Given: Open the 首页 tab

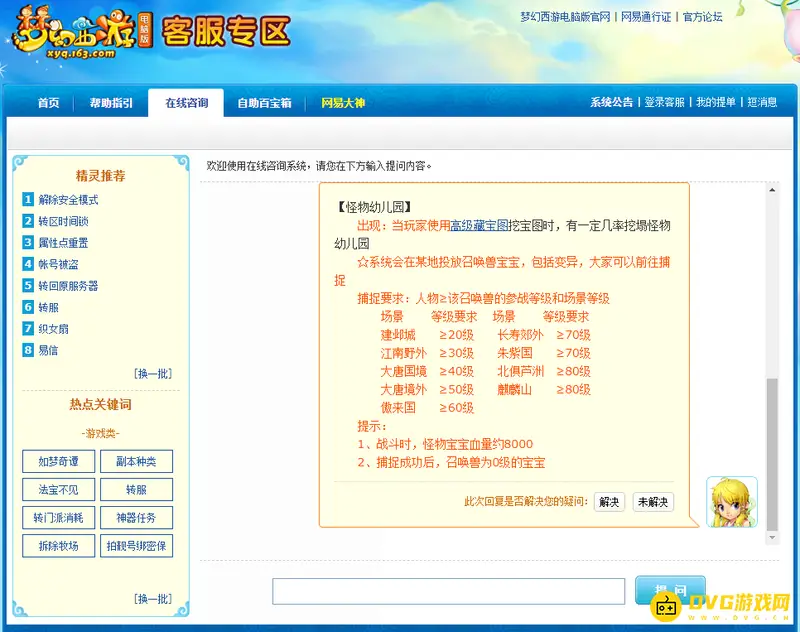Looking at the screenshot, I should pyautogui.click(x=48, y=103).
